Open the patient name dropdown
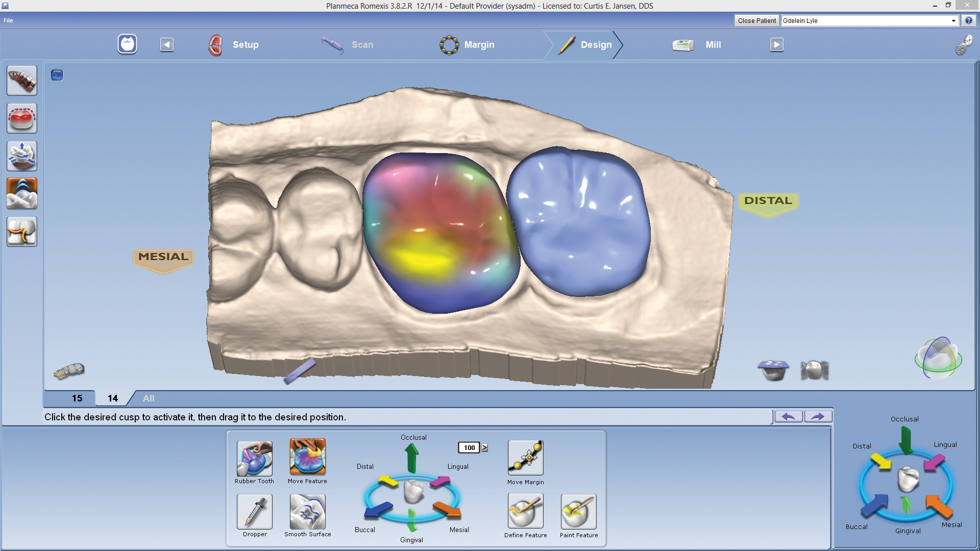This screenshot has width=980, height=551. 953,21
